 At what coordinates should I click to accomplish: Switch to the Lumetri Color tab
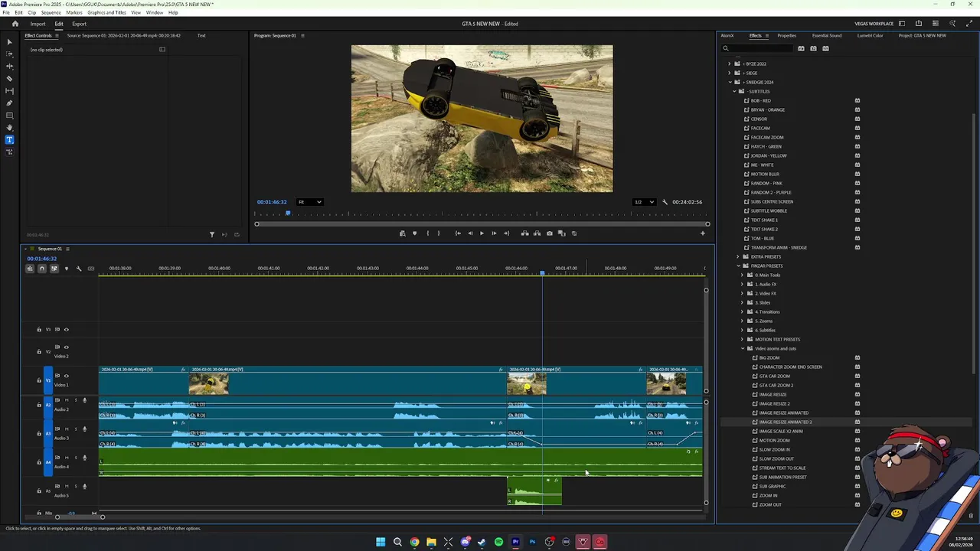870,36
